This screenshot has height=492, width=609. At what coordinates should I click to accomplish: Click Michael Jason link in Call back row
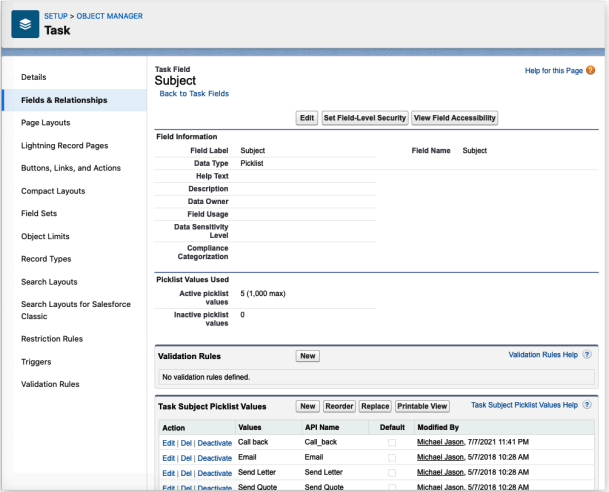pyautogui.click(x=440, y=442)
